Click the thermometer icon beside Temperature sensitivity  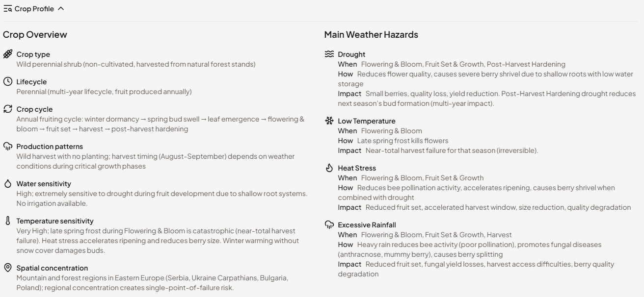(x=7, y=221)
